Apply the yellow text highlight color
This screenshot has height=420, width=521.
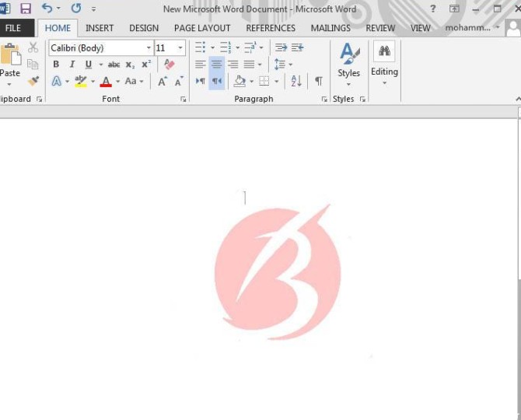point(81,81)
